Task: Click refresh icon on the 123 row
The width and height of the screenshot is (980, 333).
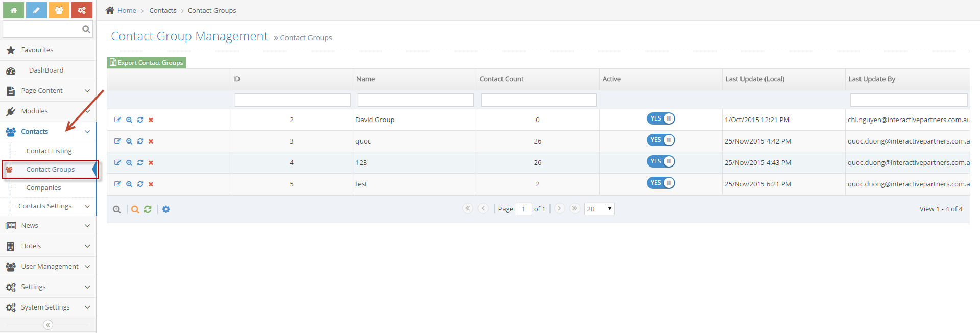Action: pyautogui.click(x=140, y=163)
